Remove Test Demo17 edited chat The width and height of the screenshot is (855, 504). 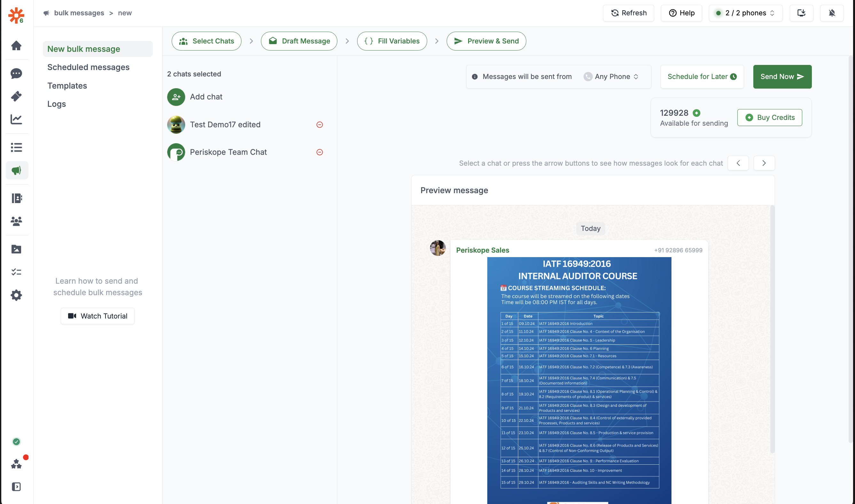tap(319, 125)
